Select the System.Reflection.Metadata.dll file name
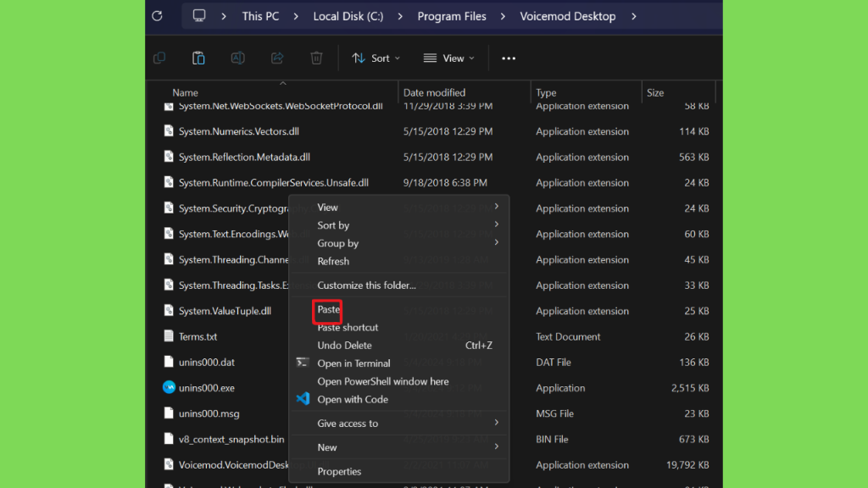This screenshot has height=488, width=868. click(244, 157)
